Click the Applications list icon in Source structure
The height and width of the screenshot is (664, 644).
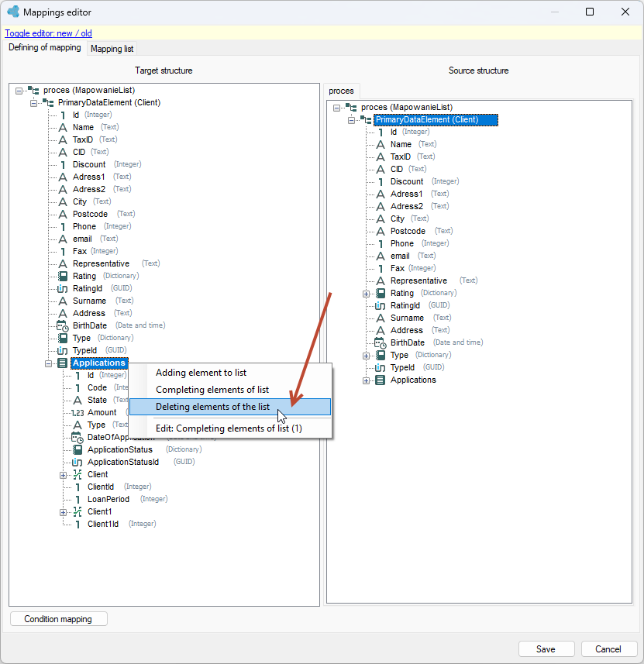381,380
